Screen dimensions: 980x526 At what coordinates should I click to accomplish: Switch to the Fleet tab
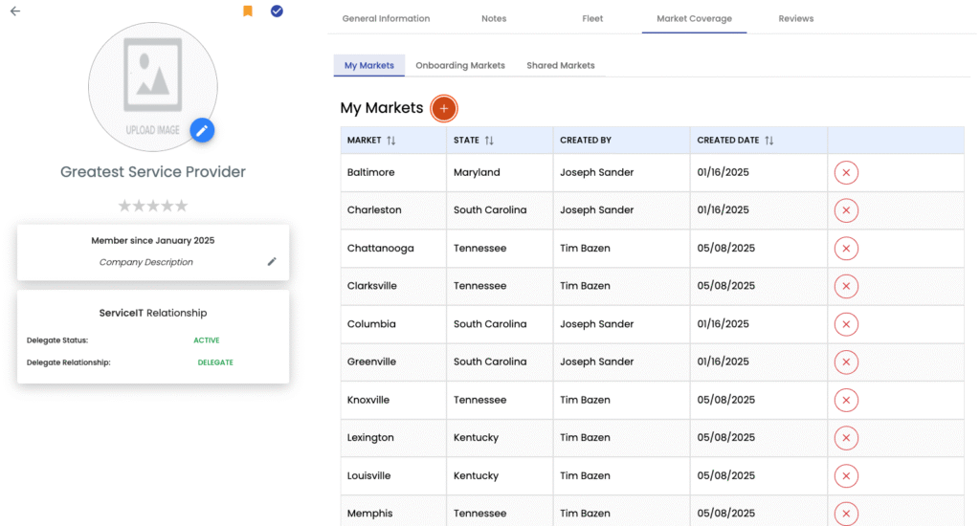[x=592, y=19]
